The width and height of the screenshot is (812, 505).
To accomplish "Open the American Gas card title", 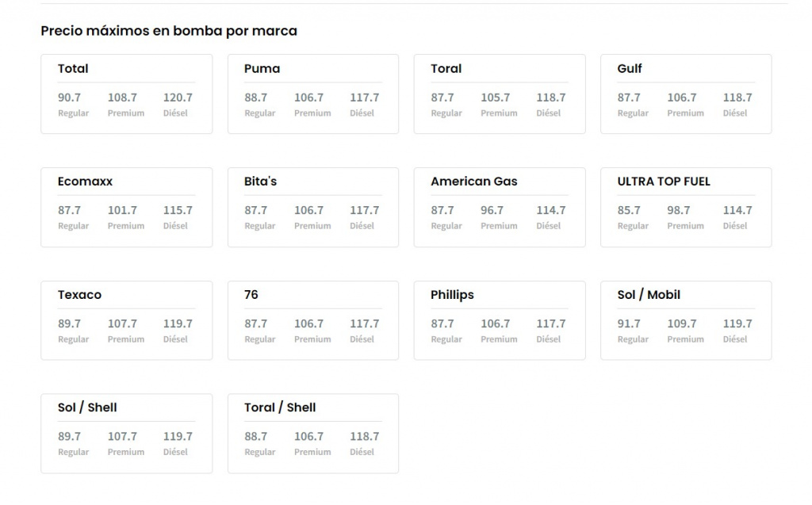I will click(x=473, y=182).
